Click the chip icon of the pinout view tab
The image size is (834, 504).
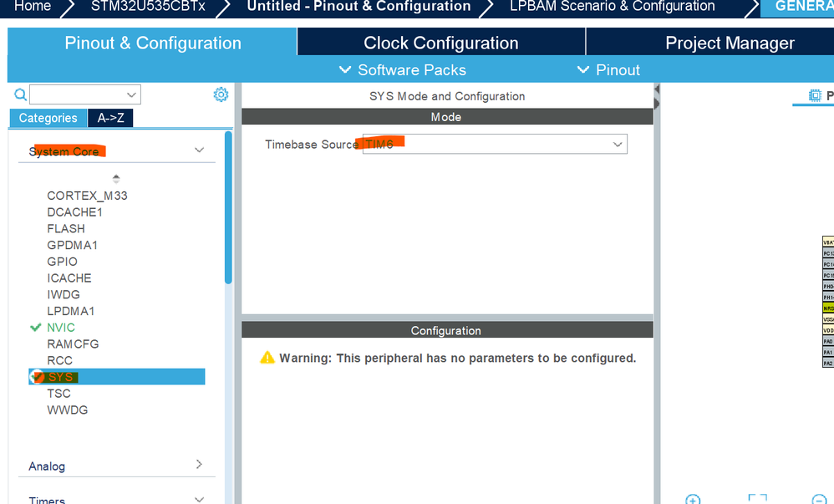tap(814, 95)
